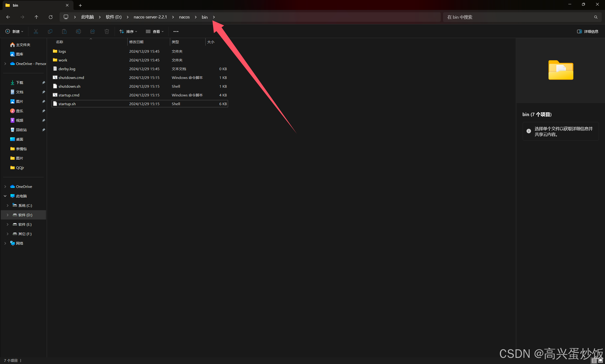The image size is (605, 364).
Task: Click the Delete trash icon
Action: [x=107, y=31]
